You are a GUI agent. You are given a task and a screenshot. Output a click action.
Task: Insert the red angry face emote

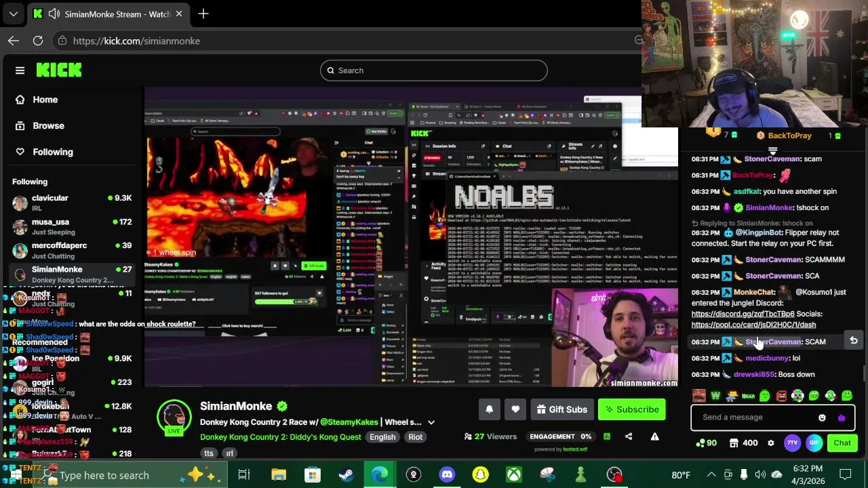click(781, 396)
